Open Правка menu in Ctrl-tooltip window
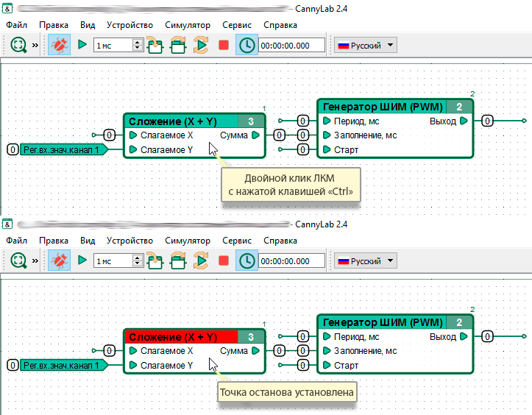This screenshot has height=415, width=532. click(x=54, y=25)
